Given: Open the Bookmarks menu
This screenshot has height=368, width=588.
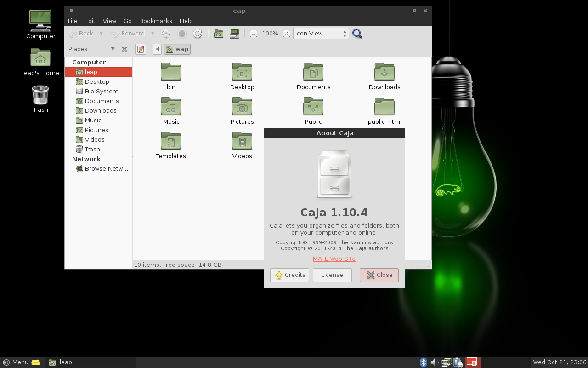Looking at the screenshot, I should coord(155,21).
